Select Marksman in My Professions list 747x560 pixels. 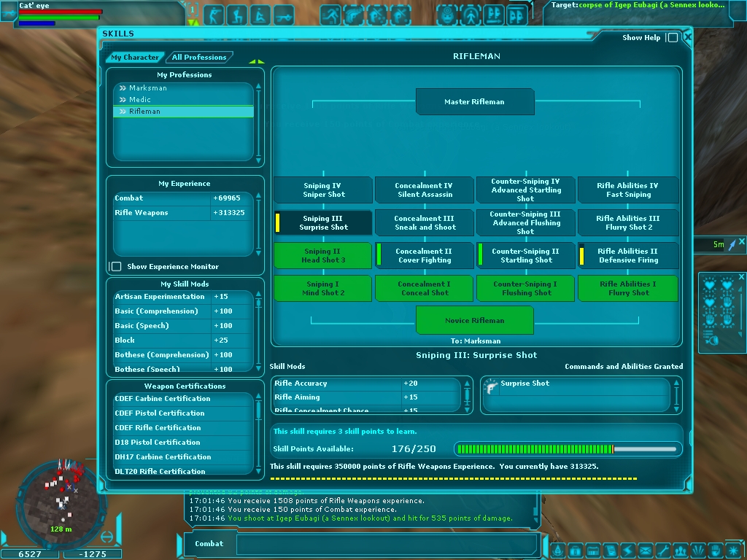(148, 88)
